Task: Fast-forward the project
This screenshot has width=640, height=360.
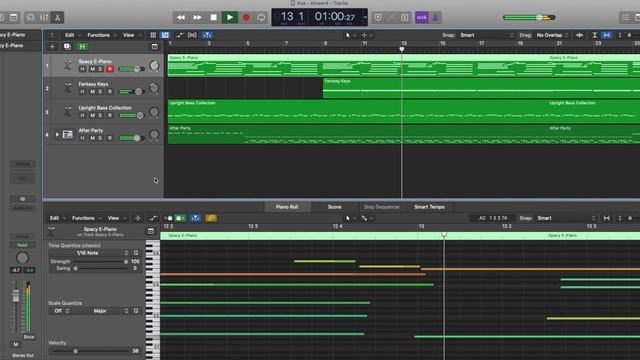Action: [197, 18]
